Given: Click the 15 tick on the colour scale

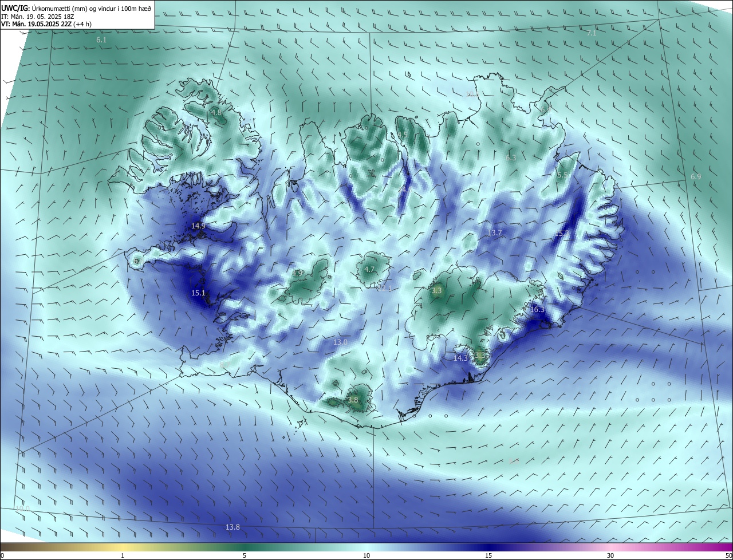Looking at the screenshot, I should coord(488,556).
